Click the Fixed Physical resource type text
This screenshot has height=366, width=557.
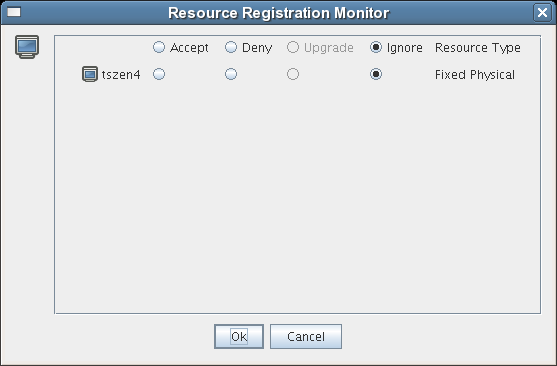[475, 75]
